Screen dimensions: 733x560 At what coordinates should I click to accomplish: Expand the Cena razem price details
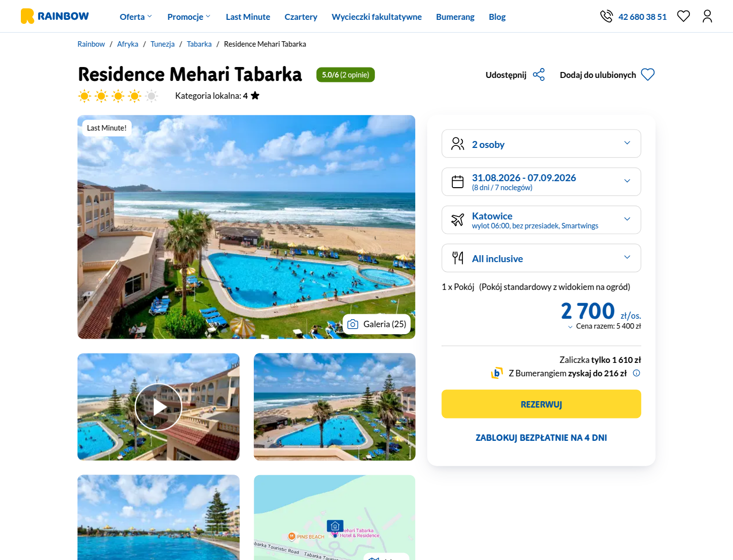[604, 326]
